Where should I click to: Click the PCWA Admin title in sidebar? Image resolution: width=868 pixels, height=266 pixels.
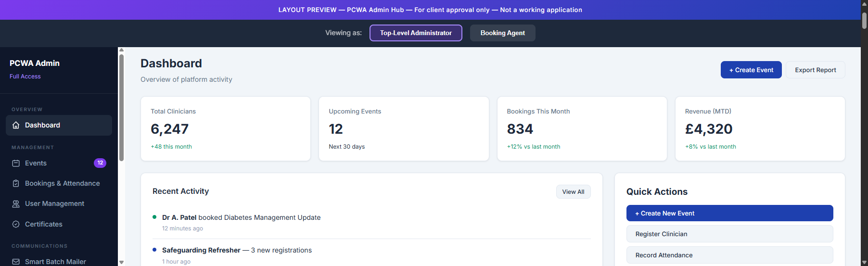tap(35, 63)
